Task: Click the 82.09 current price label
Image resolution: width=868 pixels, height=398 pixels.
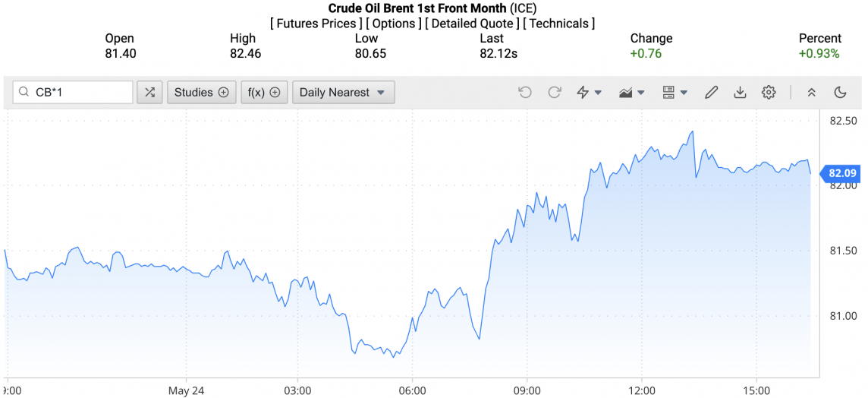Action: point(842,172)
